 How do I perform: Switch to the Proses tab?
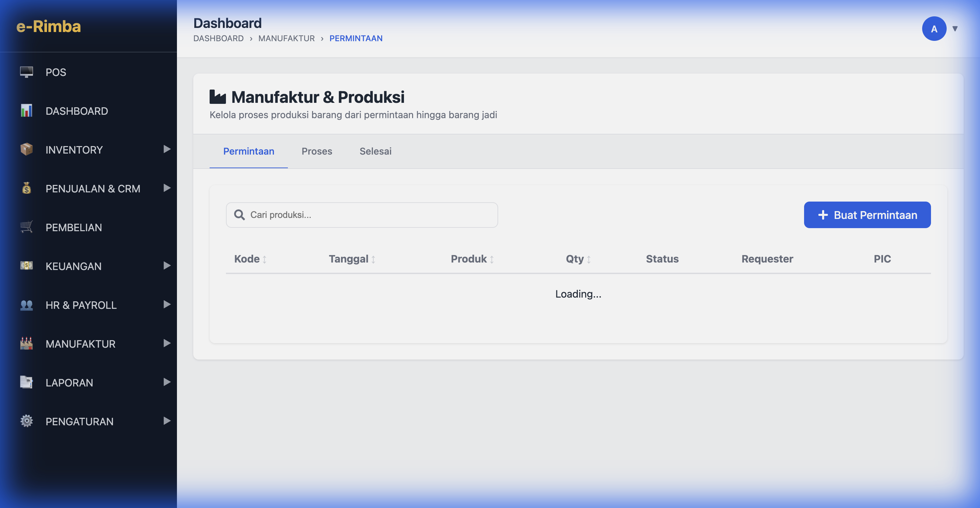316,151
